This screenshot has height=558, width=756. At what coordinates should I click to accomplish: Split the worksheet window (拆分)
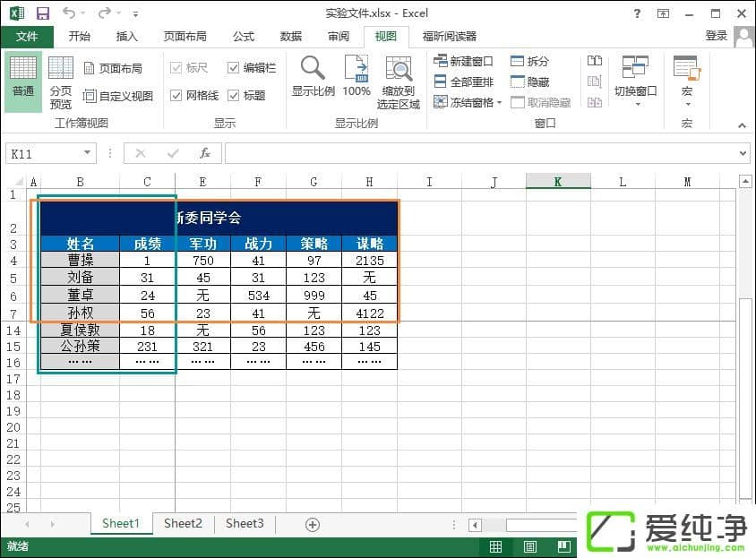pos(532,61)
